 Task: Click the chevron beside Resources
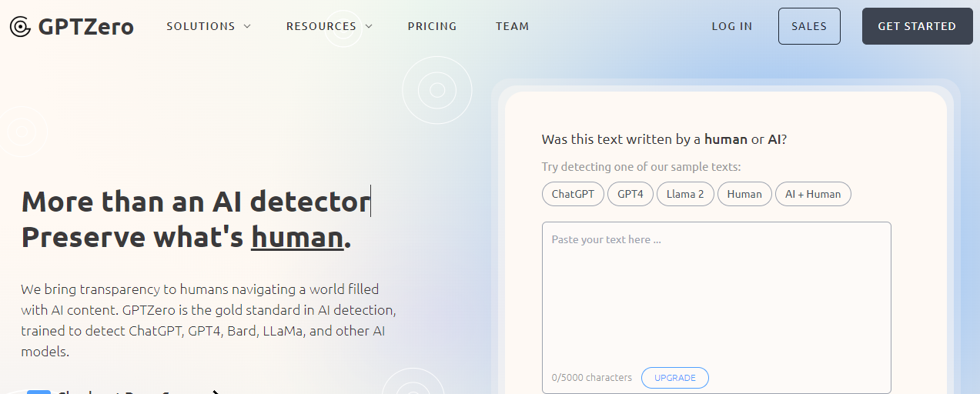tap(369, 26)
